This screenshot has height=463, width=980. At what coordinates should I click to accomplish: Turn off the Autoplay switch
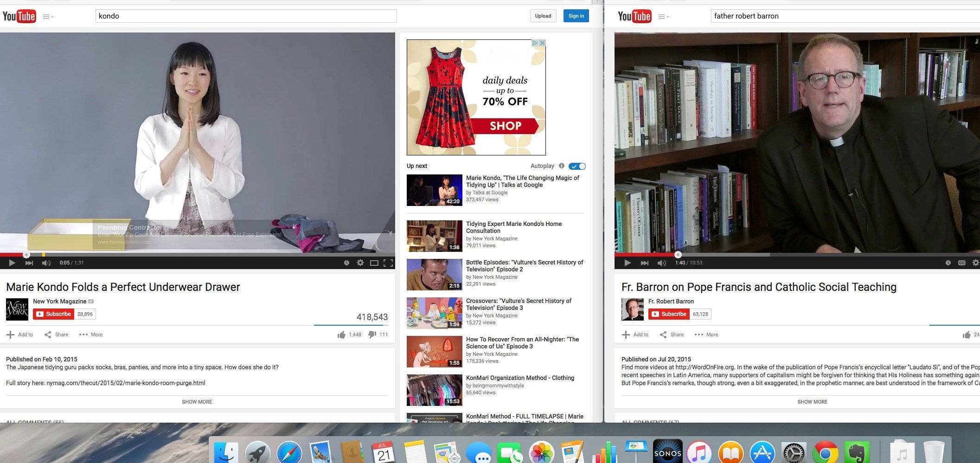click(x=577, y=166)
